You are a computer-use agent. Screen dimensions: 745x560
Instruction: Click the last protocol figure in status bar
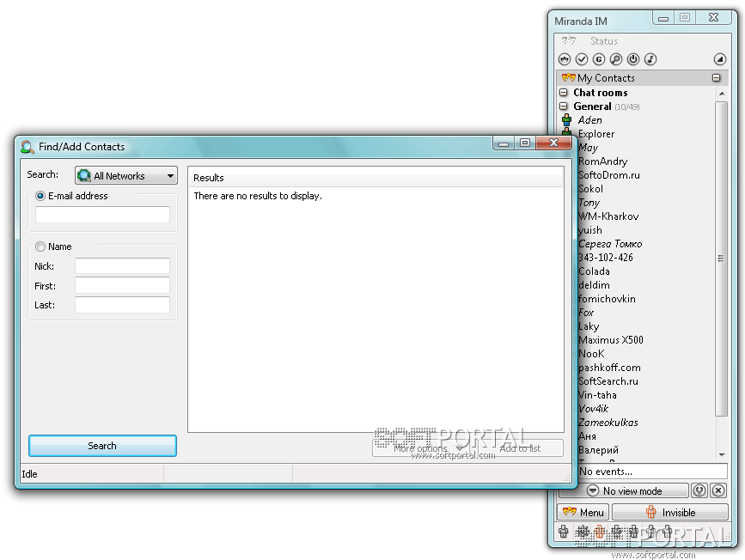tap(668, 532)
